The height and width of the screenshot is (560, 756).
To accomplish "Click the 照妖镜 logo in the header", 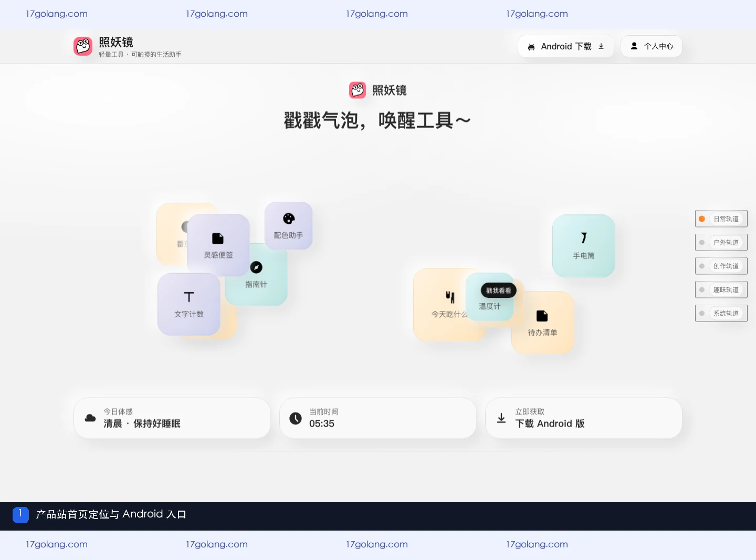I will 83,46.
